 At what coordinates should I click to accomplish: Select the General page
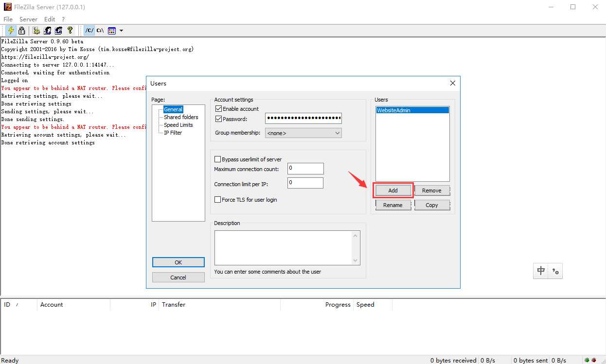(173, 109)
